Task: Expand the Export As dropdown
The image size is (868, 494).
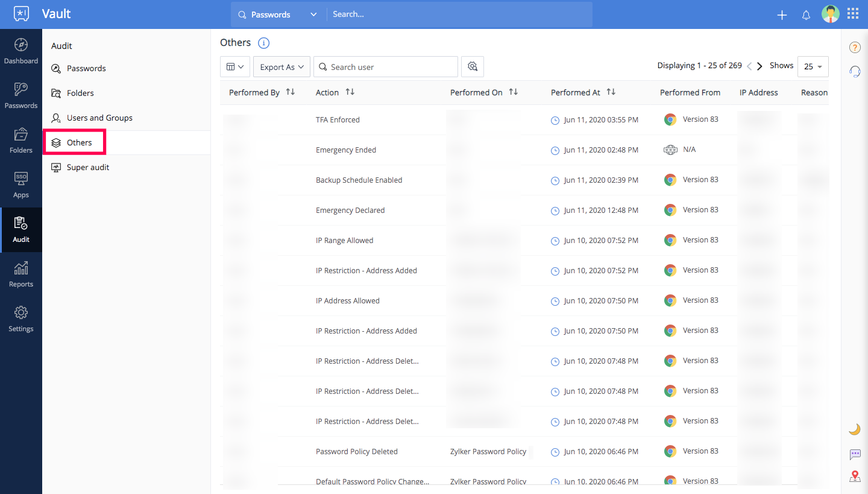Action: click(281, 67)
